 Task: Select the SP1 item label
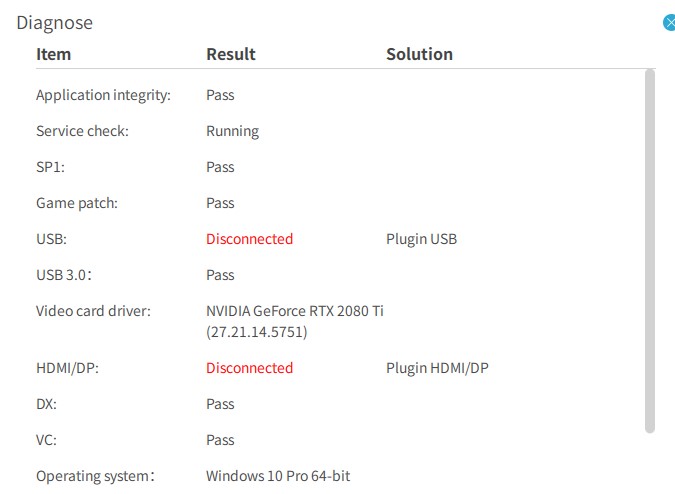50,167
